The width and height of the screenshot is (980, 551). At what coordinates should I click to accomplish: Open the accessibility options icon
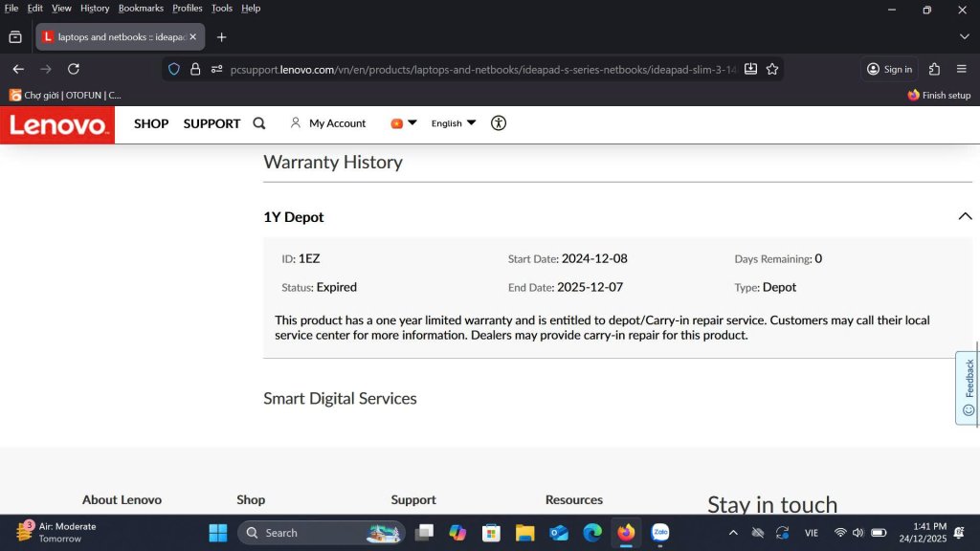498,123
